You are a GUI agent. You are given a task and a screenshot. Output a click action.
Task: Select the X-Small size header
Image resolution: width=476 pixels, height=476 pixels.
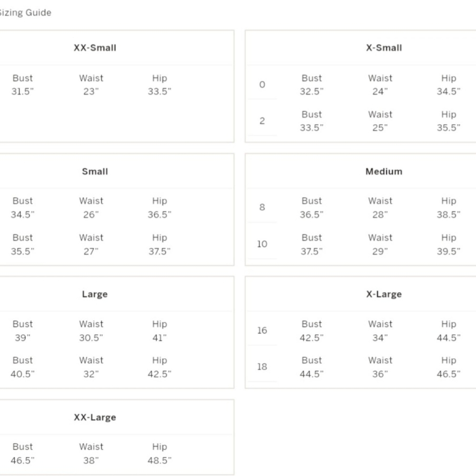click(x=384, y=48)
